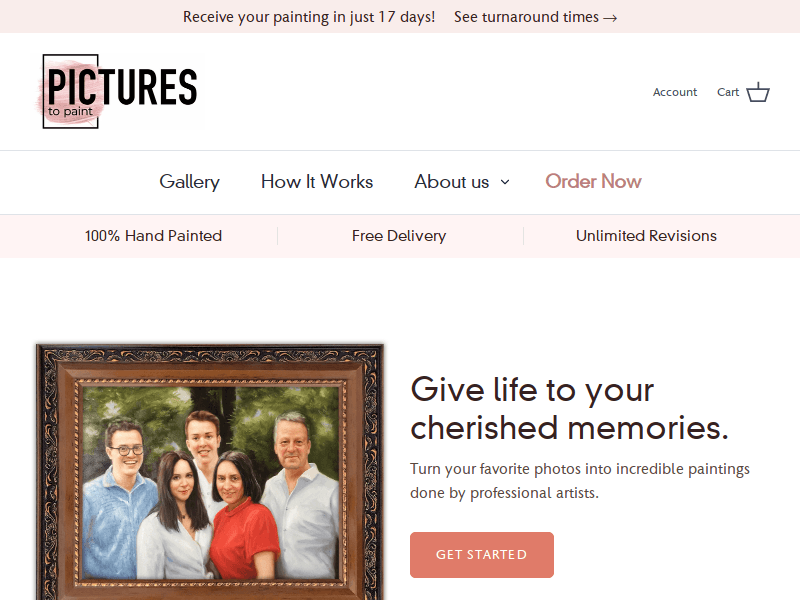This screenshot has width=800, height=600.
Task: Click the 'Receive your painting in 17 days' text
Action: [x=309, y=17]
